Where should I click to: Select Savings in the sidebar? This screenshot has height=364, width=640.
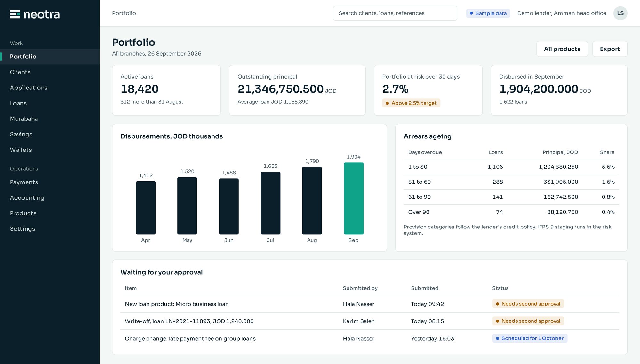click(x=50, y=134)
